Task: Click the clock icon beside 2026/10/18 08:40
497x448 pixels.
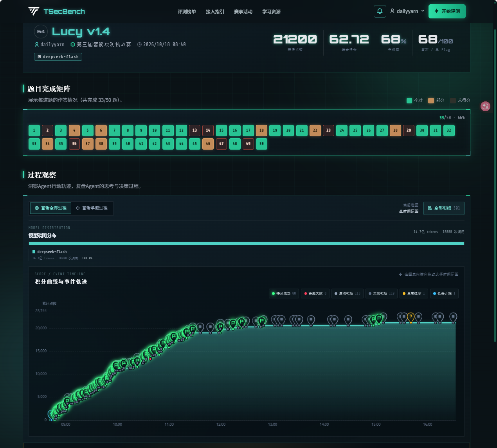Action: (x=139, y=45)
